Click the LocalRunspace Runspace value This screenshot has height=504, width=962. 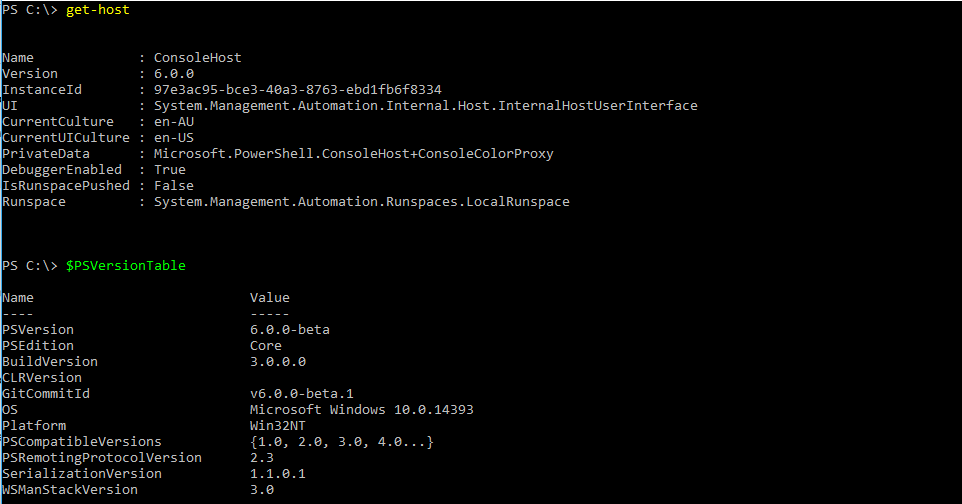point(361,202)
